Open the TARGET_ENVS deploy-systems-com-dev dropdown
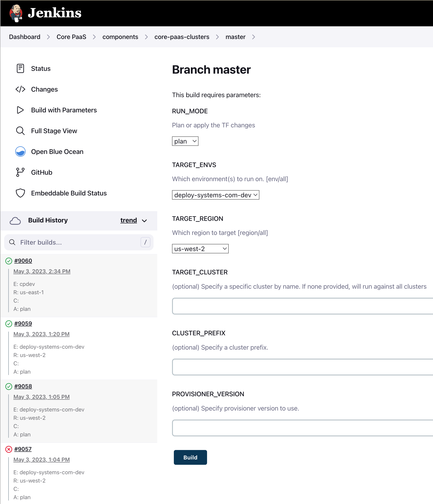This screenshot has width=433, height=504. tap(216, 195)
